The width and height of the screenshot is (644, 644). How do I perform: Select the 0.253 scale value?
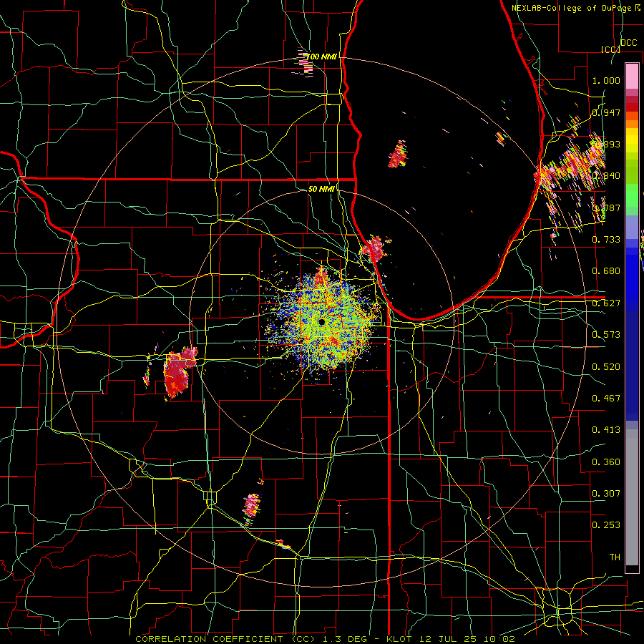(606, 525)
